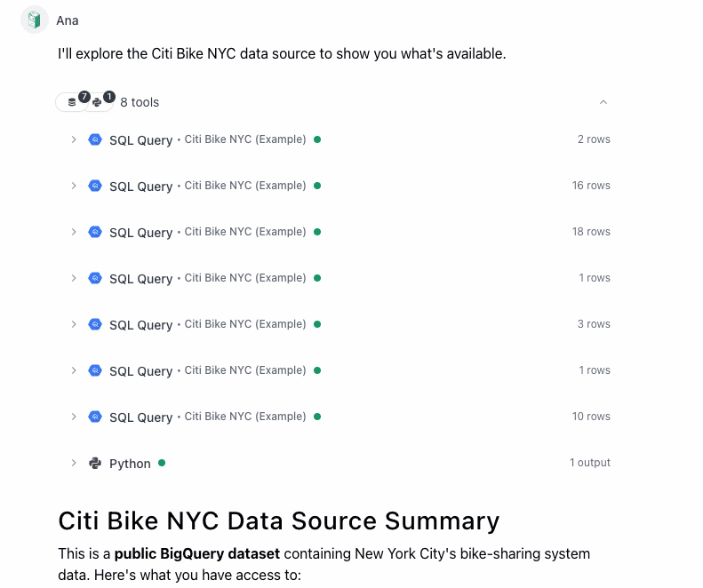The image size is (703, 588).
Task: Click the "8 tools" summary label
Action: tap(140, 102)
